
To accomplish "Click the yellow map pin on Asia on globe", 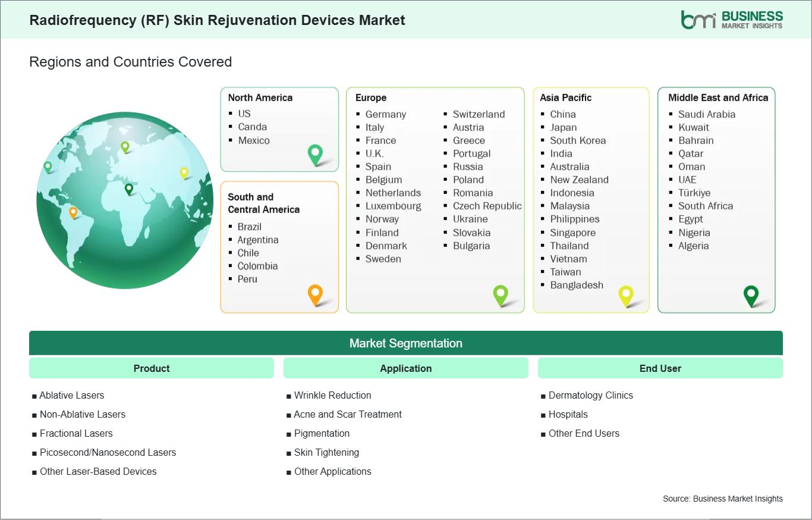I will point(184,173).
